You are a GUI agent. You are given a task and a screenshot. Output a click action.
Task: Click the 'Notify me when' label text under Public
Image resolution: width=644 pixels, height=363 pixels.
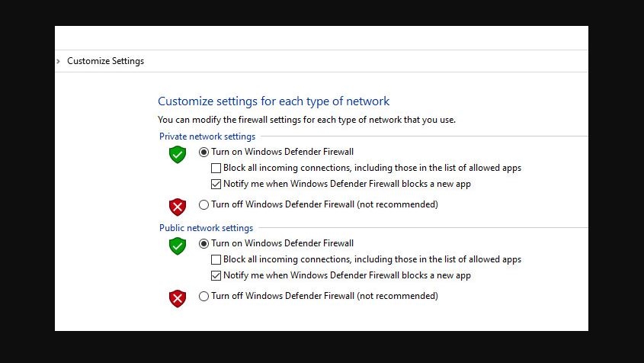pos(347,275)
